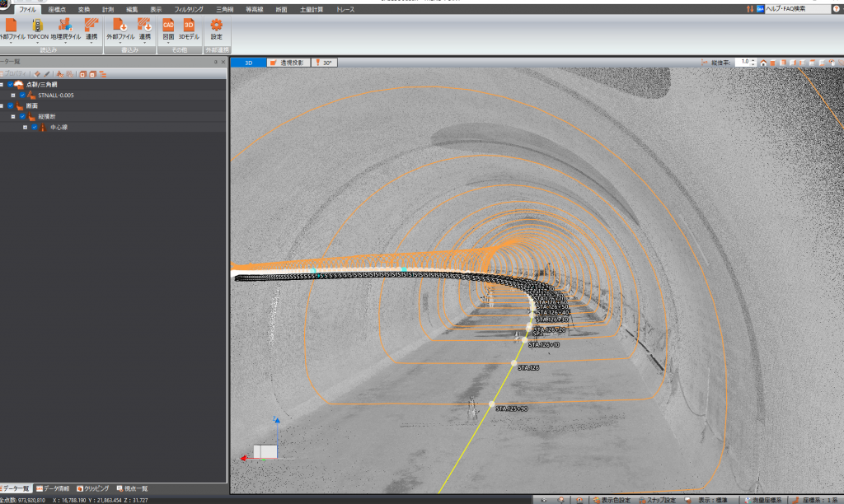Click the 縦倍率 value field showing 1.0

coord(743,63)
